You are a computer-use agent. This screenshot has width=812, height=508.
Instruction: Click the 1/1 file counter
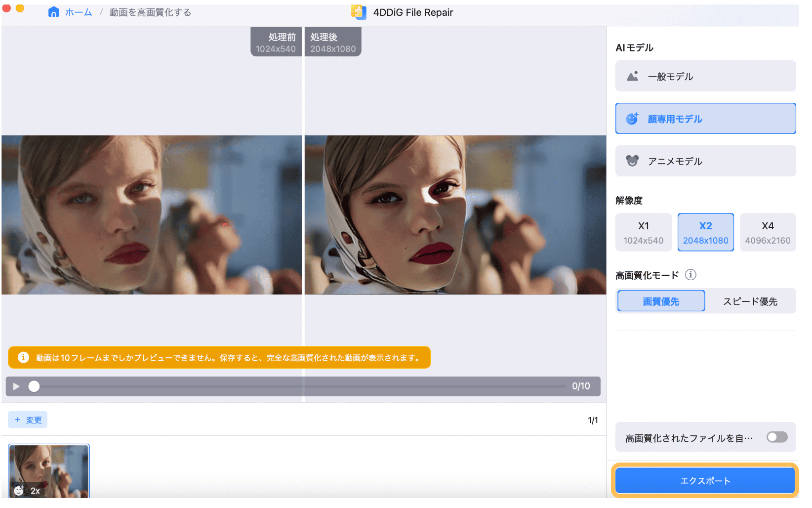[x=593, y=420]
